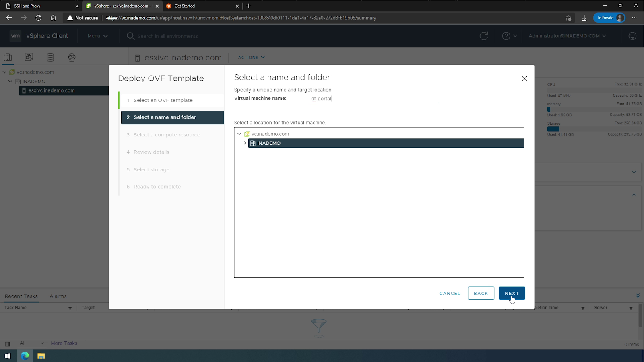Go to browser home page

(x=53, y=18)
